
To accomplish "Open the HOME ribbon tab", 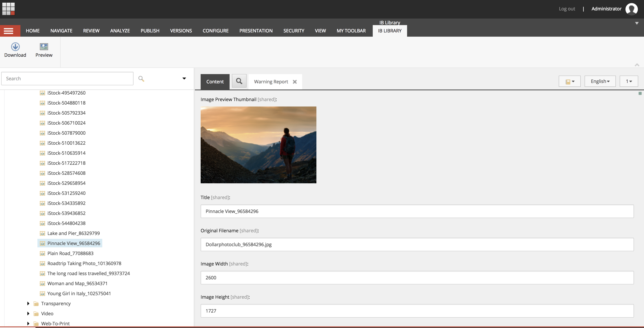I will [x=33, y=31].
